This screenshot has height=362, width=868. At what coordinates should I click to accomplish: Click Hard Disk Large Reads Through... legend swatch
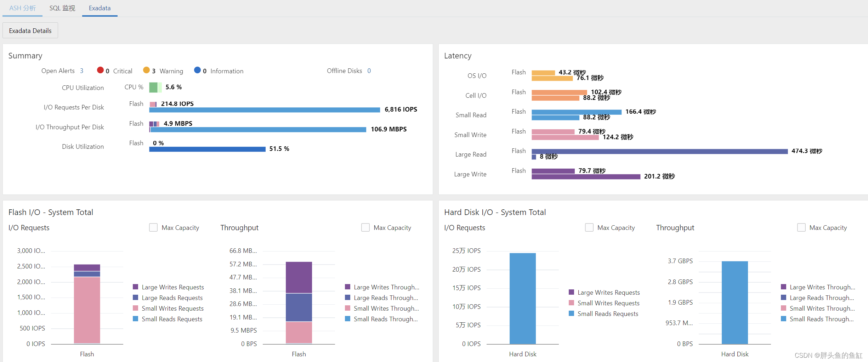click(x=783, y=298)
